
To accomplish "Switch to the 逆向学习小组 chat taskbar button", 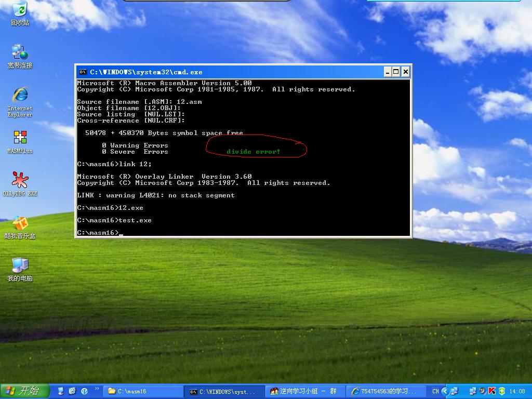I will pos(305,391).
